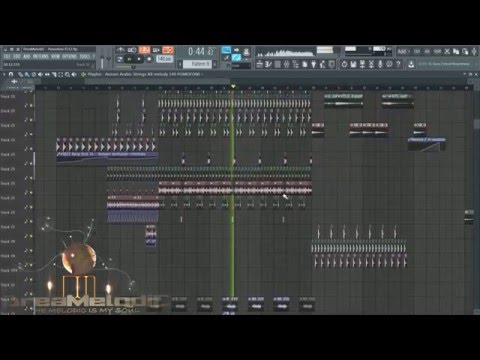Open the FILE menu

point(7,57)
